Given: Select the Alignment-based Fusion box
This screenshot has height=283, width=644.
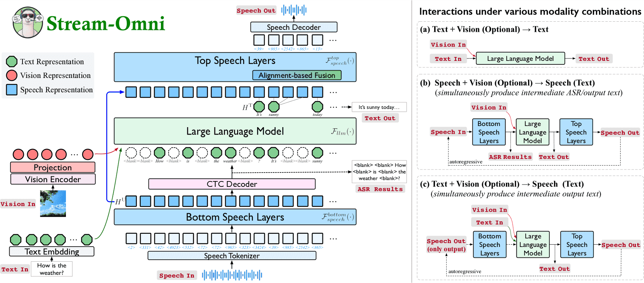Looking at the screenshot, I should point(297,75).
